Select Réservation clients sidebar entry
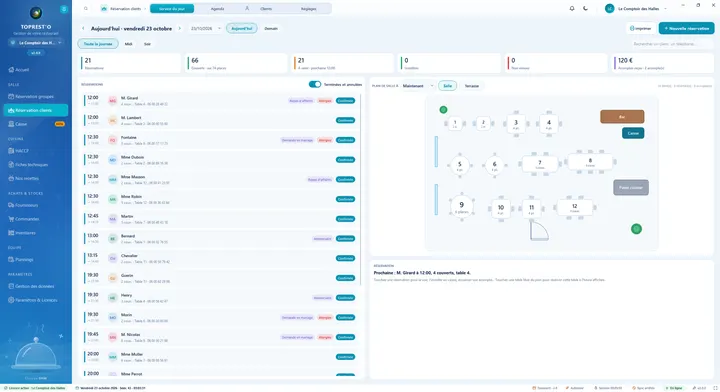This screenshot has height=392, width=720. coord(36,110)
